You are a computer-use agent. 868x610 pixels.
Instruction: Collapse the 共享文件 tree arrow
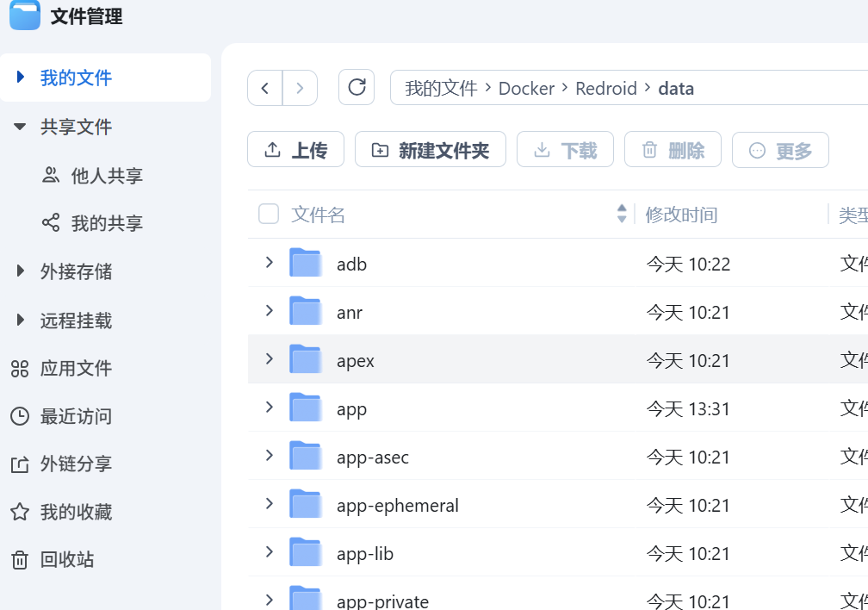(x=20, y=127)
